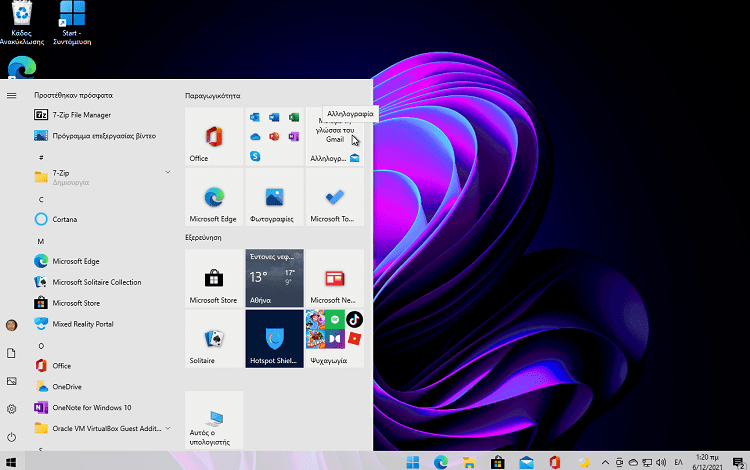Open OneNote for Windows 10
Image resolution: width=750 pixels, height=470 pixels.
coord(103,407)
